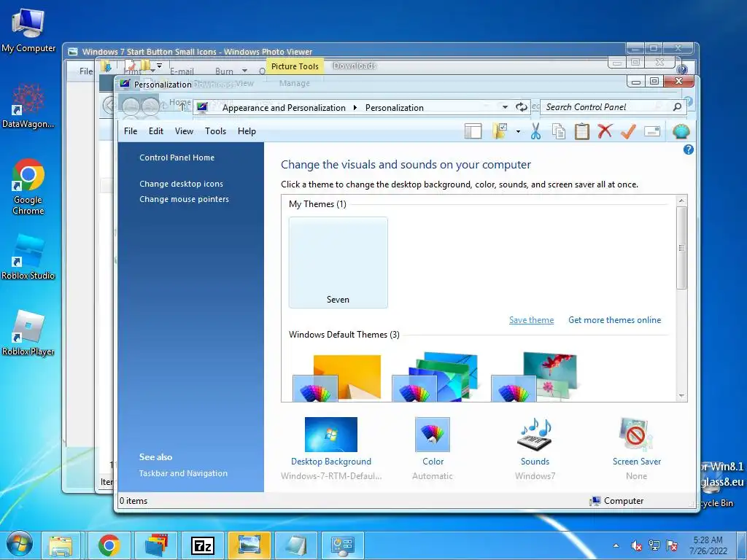Click the network tray icon
The image size is (747, 560).
654,545
